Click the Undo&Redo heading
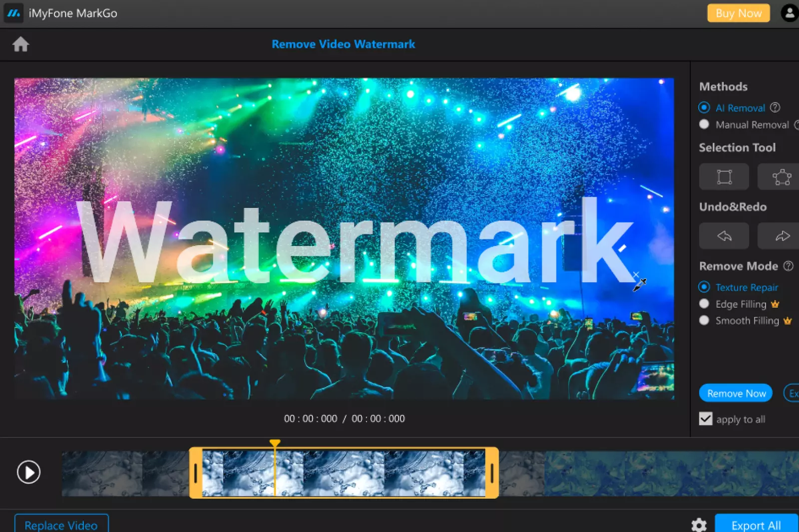This screenshot has width=799, height=532. pos(733,207)
